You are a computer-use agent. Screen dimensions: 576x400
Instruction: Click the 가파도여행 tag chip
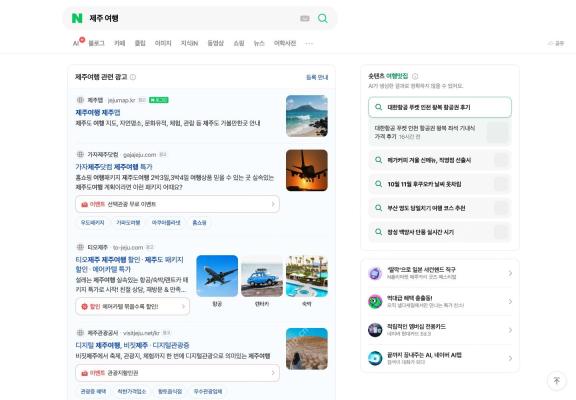pos(128,223)
